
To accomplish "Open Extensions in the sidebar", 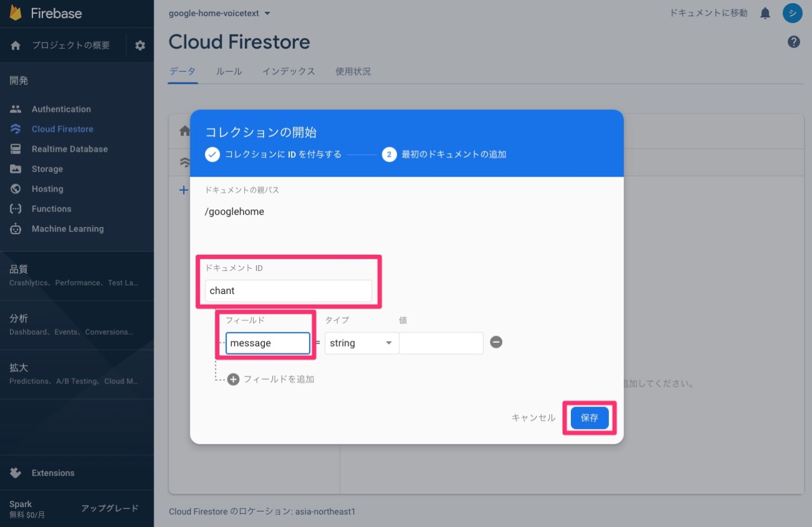I will click(53, 473).
